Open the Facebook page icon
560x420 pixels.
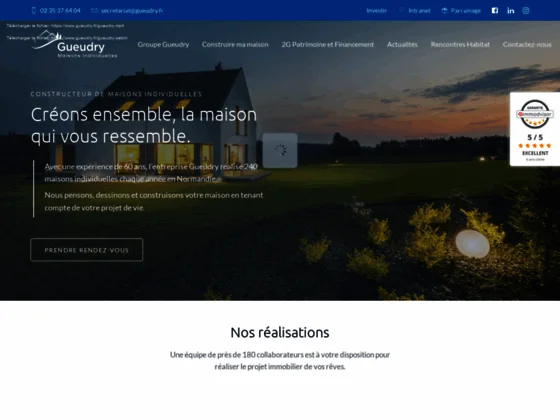495,10
